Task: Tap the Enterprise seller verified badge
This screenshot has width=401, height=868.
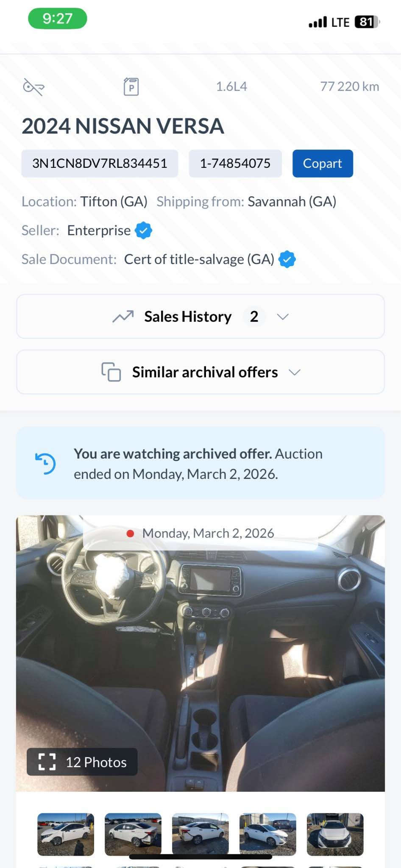Action: pos(143,230)
